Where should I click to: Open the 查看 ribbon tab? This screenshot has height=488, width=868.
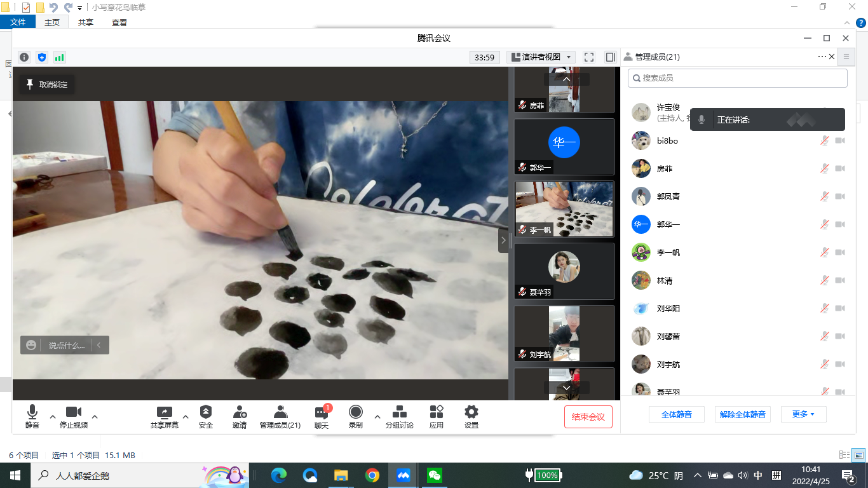click(x=119, y=22)
